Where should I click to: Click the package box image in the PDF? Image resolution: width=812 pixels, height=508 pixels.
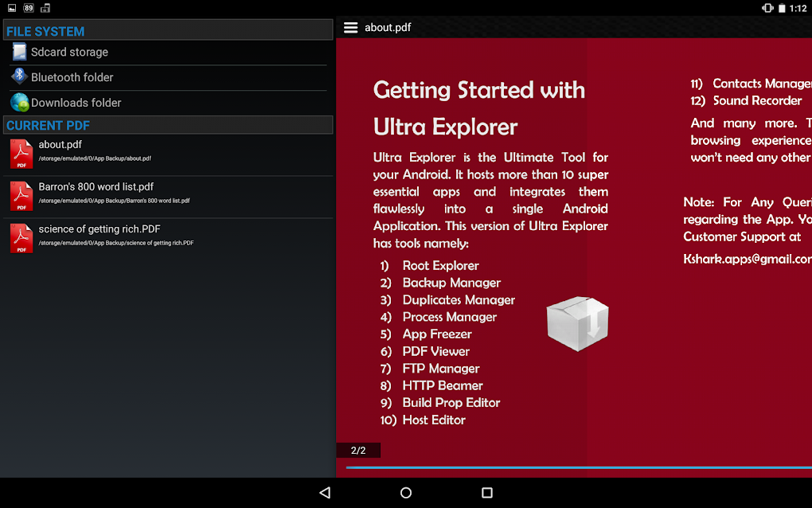(577, 323)
